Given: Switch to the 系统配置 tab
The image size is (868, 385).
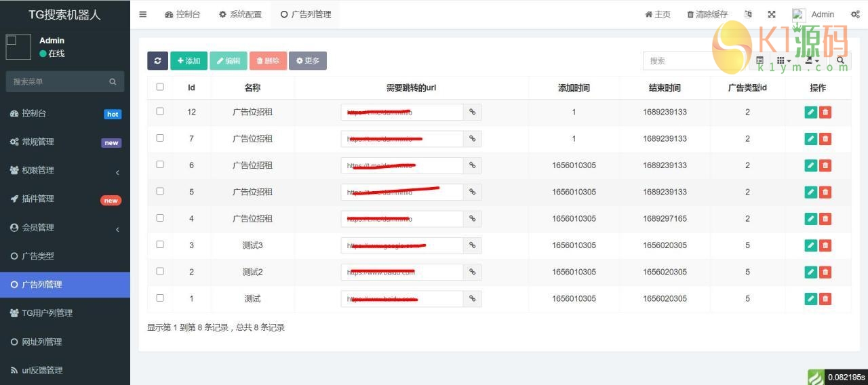Looking at the screenshot, I should (x=240, y=14).
